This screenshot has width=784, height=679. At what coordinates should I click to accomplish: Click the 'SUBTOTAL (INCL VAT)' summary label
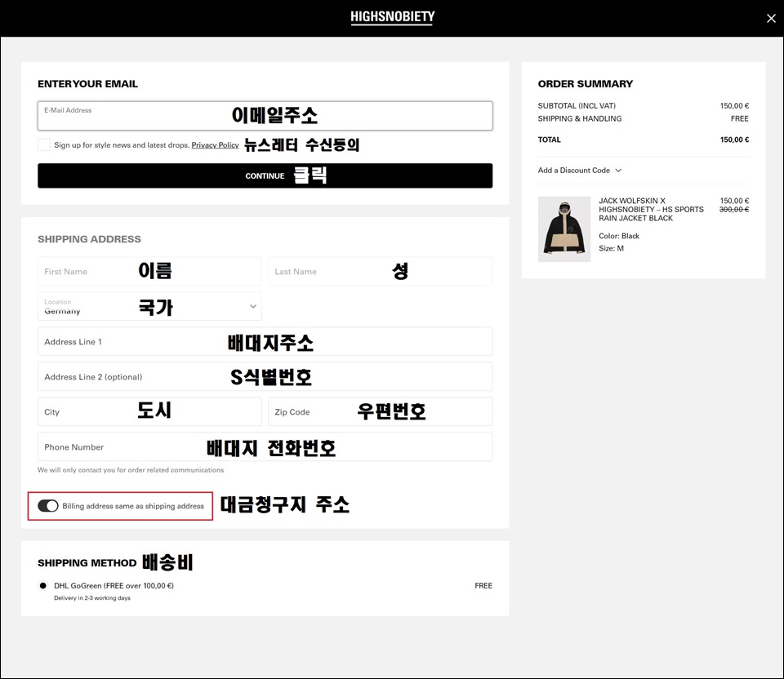coord(577,106)
